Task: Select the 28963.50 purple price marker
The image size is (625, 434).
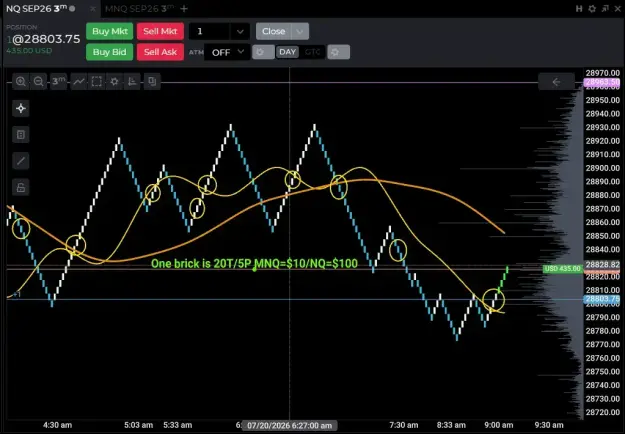Action: (x=602, y=82)
